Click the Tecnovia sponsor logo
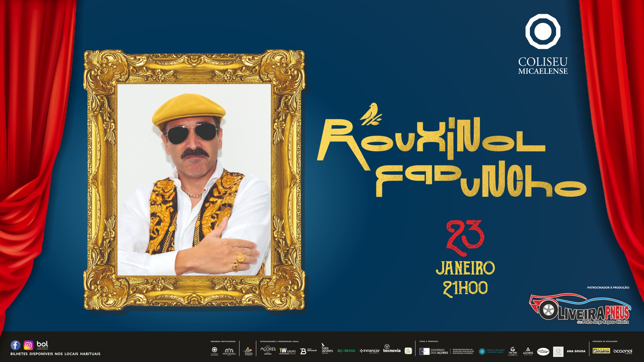 tap(391, 349)
